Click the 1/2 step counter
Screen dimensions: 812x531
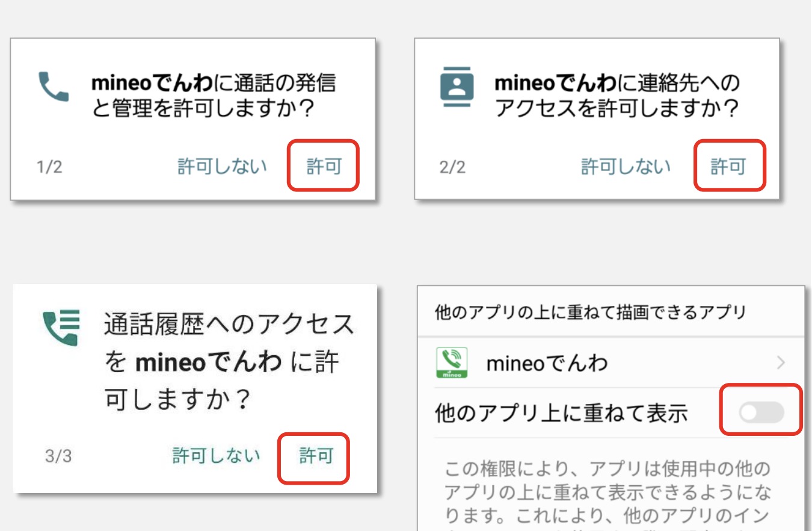(x=49, y=167)
